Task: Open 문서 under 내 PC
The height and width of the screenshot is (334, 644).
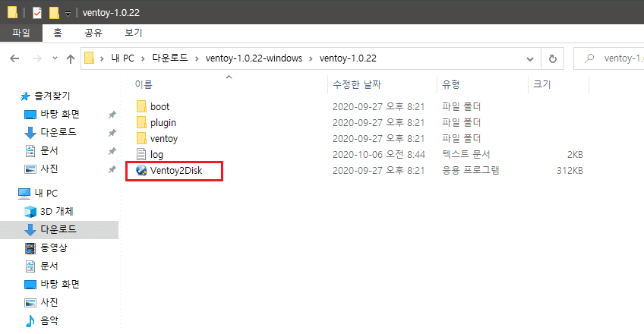Action: 49,266
